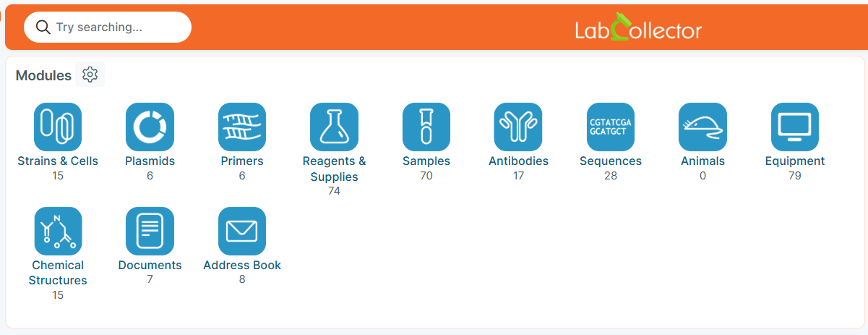Viewport: 868px width, 335px height.
Task: Open the Chemical Structures molecule icon
Action: 58,231
